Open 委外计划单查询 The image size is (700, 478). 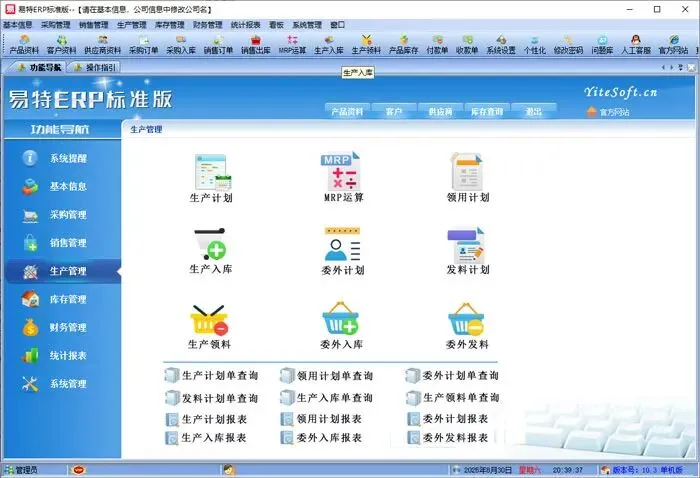[452, 375]
